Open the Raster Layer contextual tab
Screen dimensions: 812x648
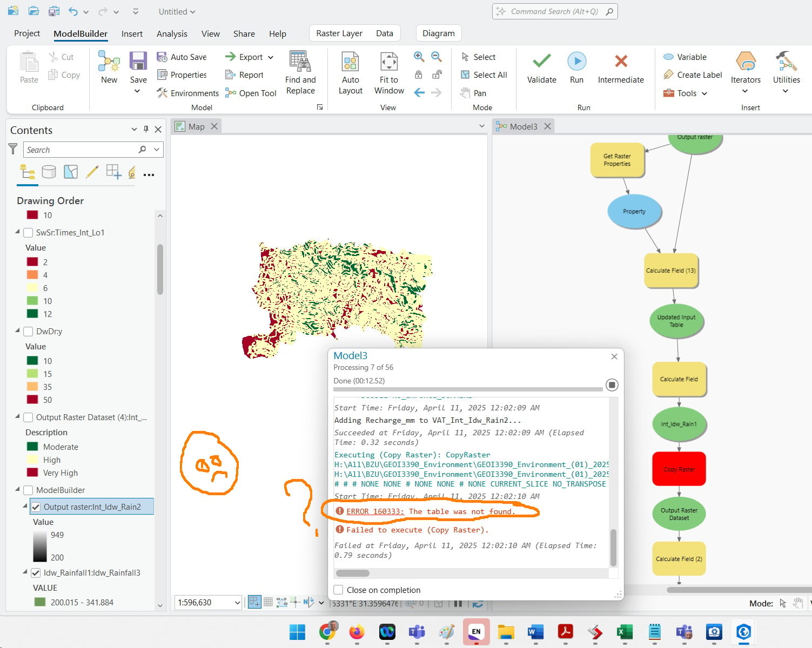coord(339,33)
